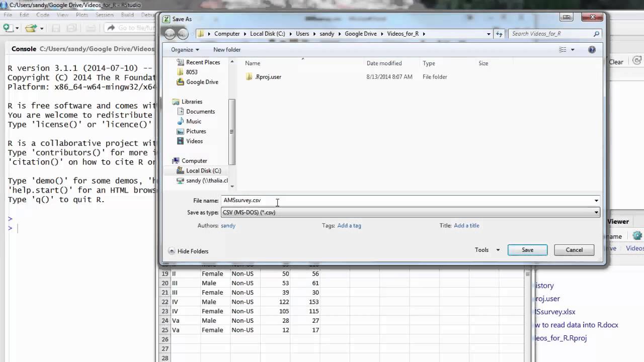Click the RStudio new file icon
The image size is (644, 362).
coord(8,28)
